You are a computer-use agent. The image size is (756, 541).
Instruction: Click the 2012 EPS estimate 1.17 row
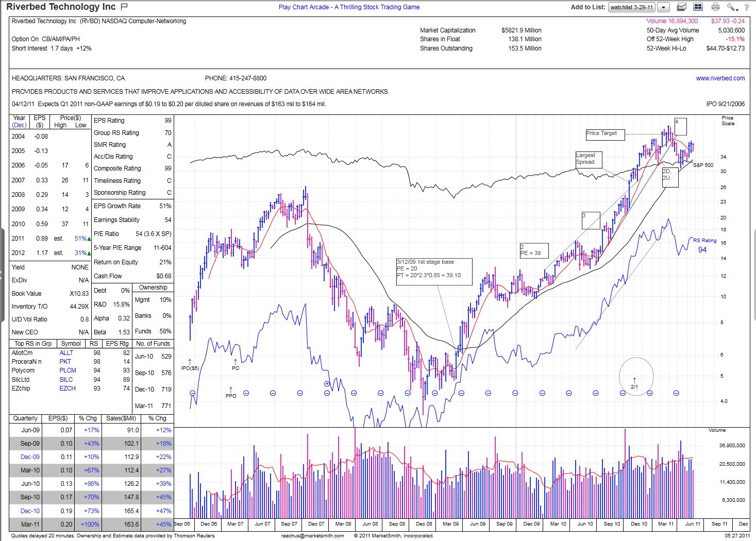click(x=51, y=253)
